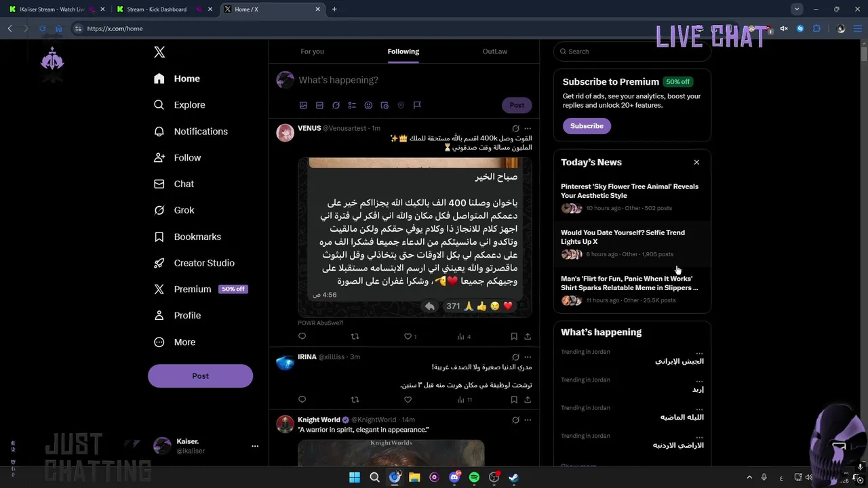
Task: Like the VENUS post
Action: (408, 336)
